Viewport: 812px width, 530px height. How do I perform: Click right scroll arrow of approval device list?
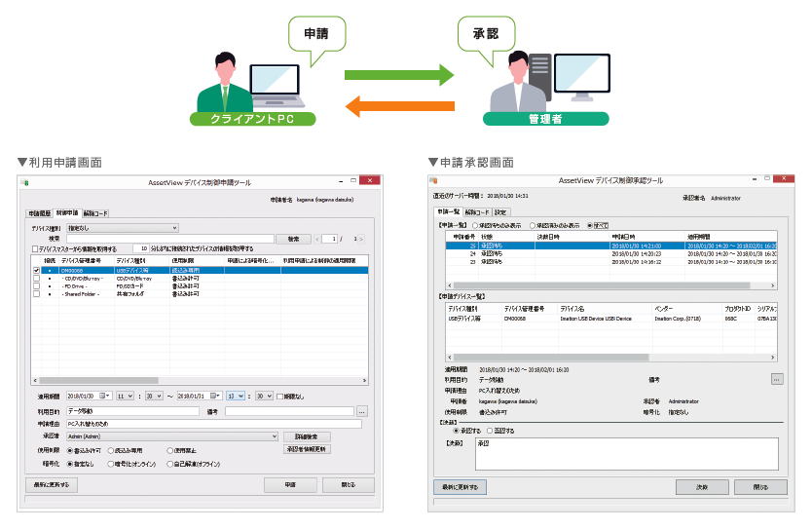773,358
